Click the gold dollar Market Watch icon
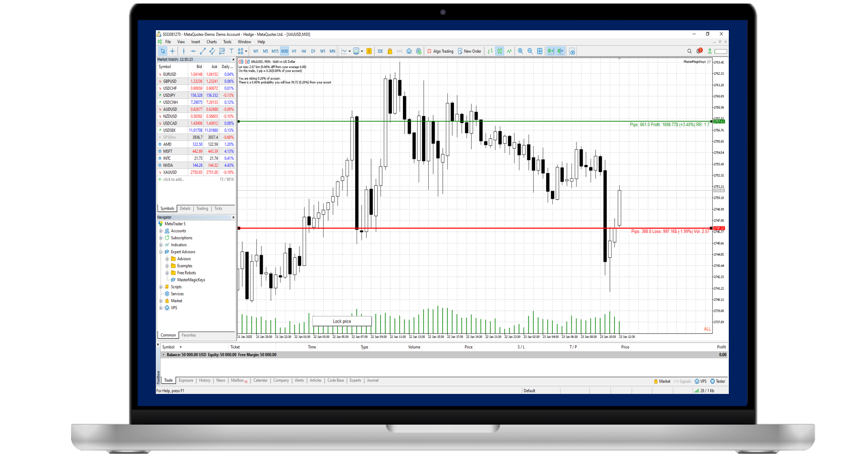 369,51
